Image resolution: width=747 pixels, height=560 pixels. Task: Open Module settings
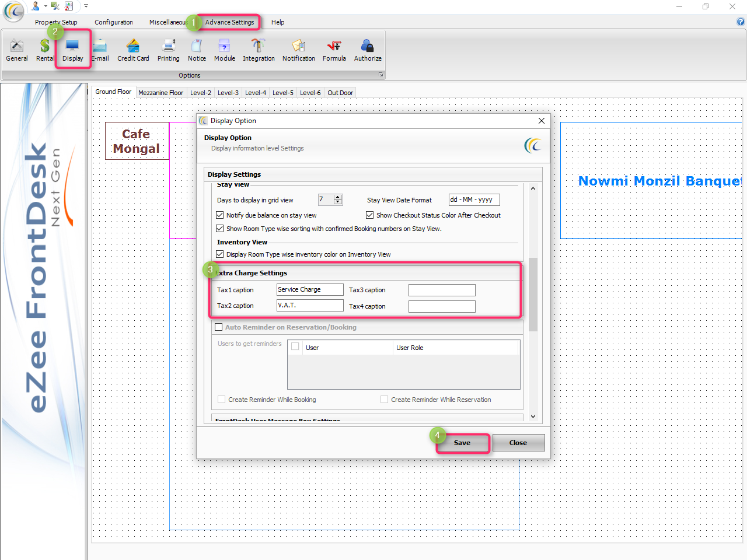(225, 50)
